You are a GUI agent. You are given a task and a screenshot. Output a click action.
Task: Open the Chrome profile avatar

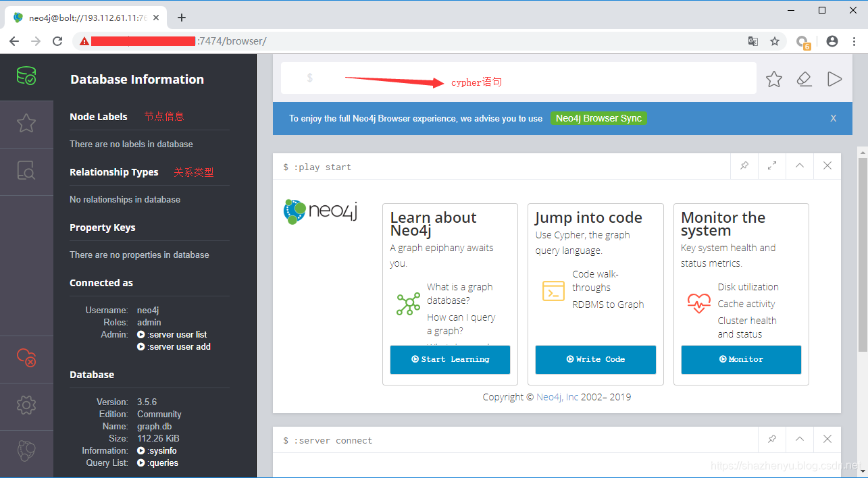[832, 41]
